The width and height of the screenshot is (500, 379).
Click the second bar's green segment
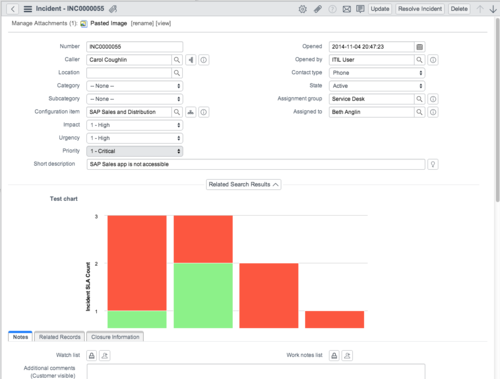[203, 296]
